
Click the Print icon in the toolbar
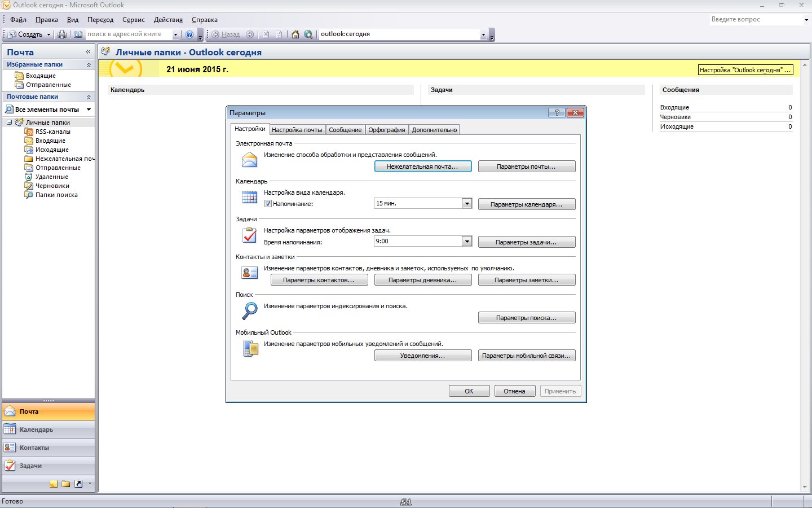(62, 34)
